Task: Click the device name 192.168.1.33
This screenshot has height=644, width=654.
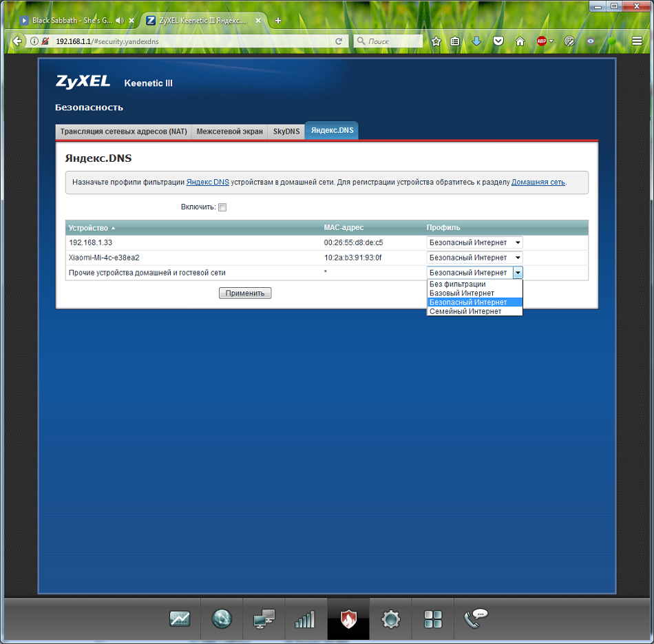Action: (x=90, y=242)
